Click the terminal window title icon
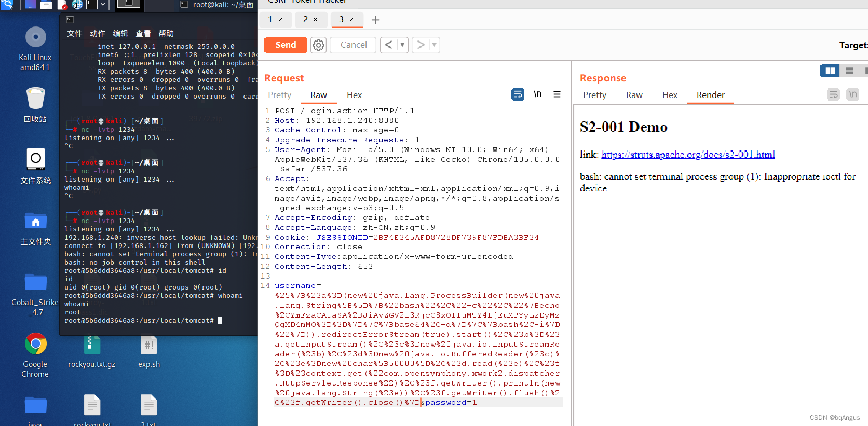The image size is (868, 426). pyautogui.click(x=70, y=20)
